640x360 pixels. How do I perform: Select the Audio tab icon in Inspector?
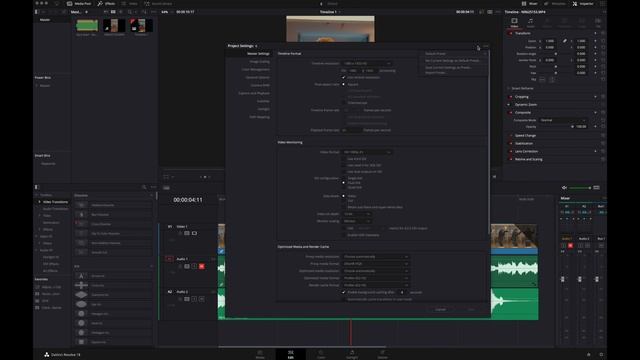[530, 22]
